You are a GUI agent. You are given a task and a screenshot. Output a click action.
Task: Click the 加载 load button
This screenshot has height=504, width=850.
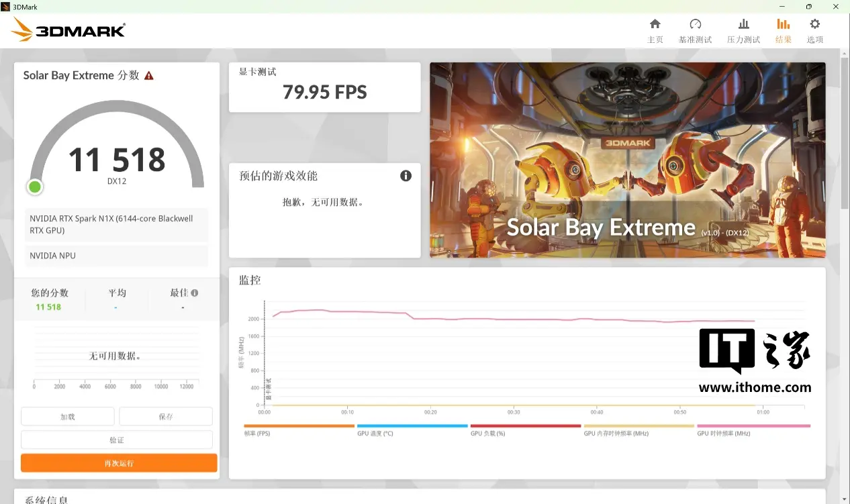click(x=68, y=417)
